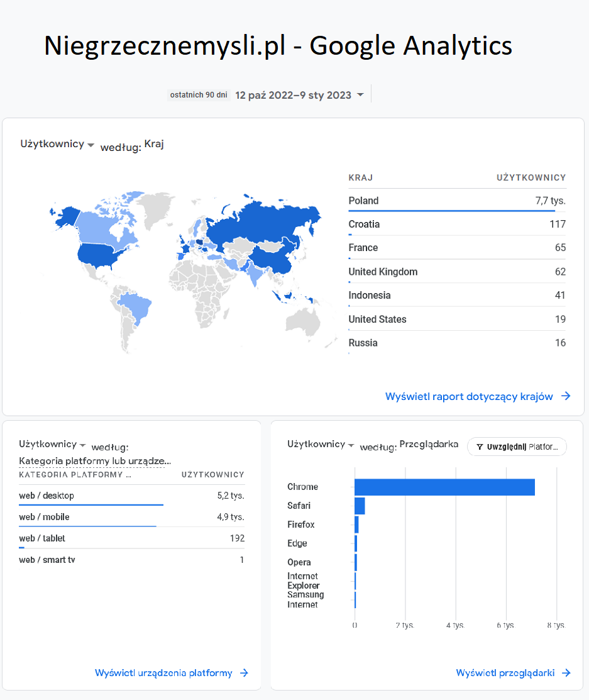The height and width of the screenshot is (700, 589).
Task: Click the 5,2 tys. desktop value
Action: click(231, 496)
